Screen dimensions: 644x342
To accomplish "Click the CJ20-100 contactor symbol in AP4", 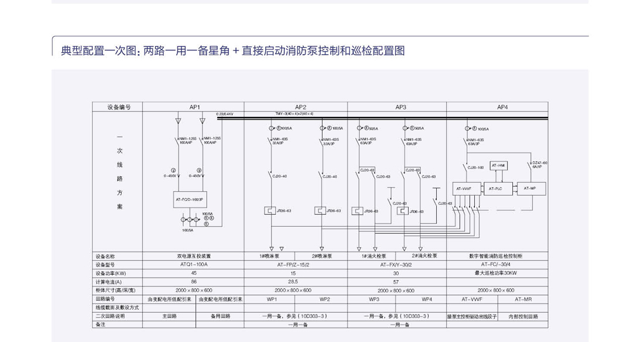I will tap(466, 167).
